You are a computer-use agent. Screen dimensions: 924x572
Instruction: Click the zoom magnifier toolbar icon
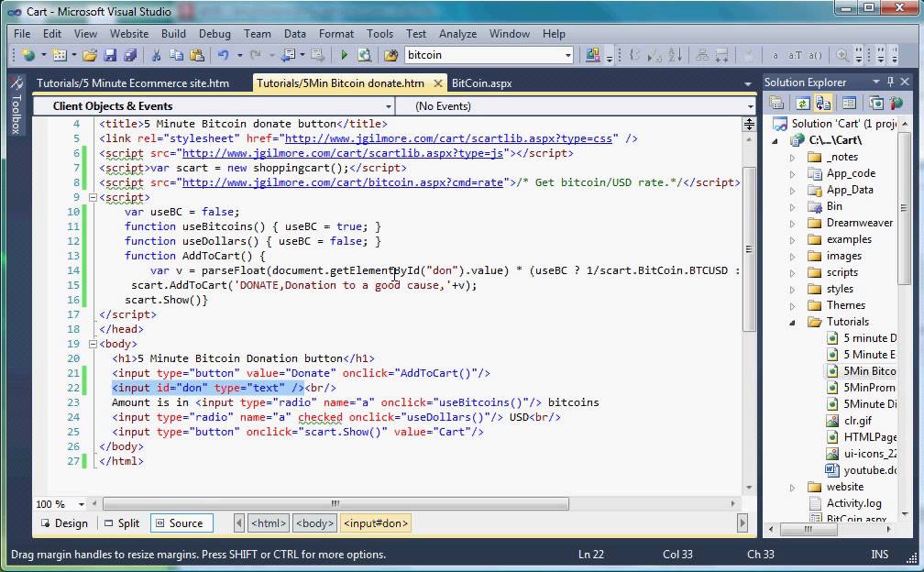[x=842, y=55]
